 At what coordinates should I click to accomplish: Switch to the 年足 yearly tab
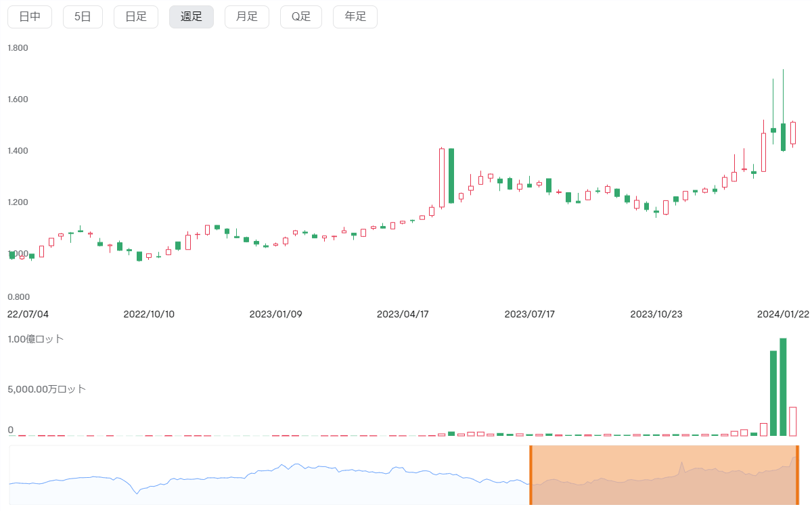coord(355,17)
